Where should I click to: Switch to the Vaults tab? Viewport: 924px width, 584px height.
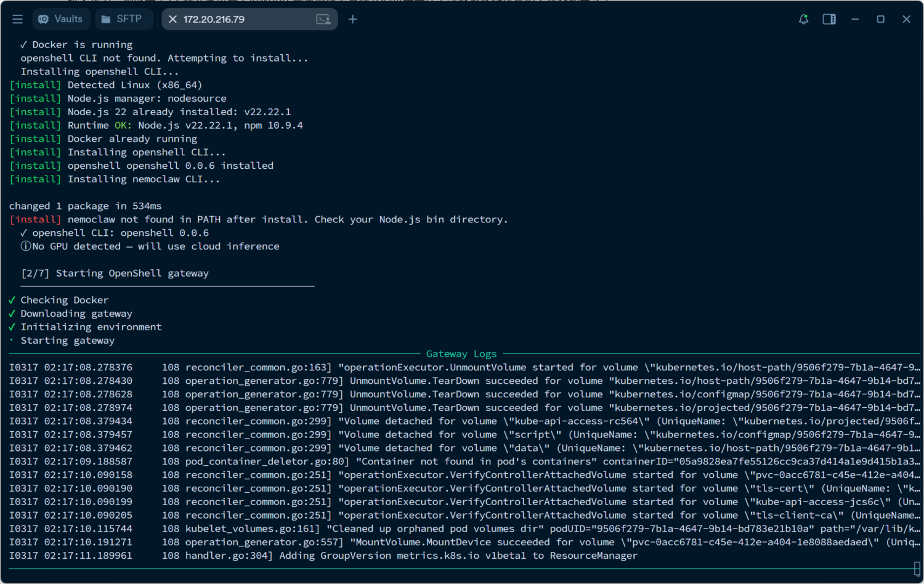coord(60,19)
